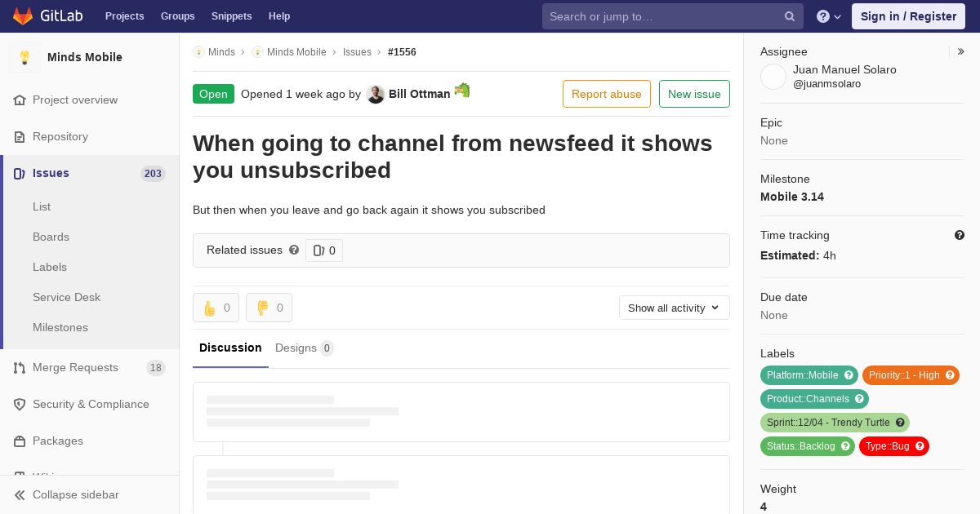Click the Minds Mobile project name in sidebar
Image resolution: width=980 pixels, height=514 pixels.
pos(85,57)
